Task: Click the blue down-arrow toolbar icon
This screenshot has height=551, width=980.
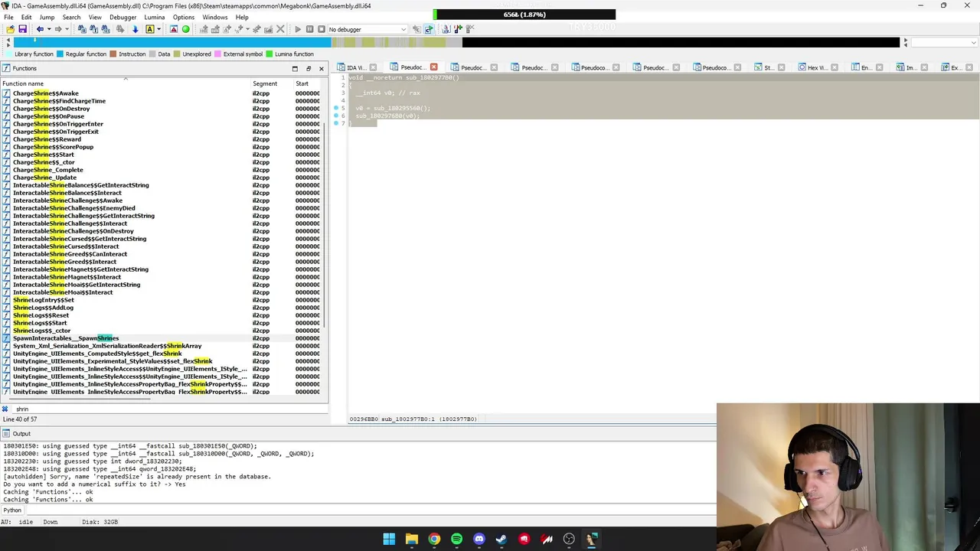Action: pyautogui.click(x=135, y=29)
